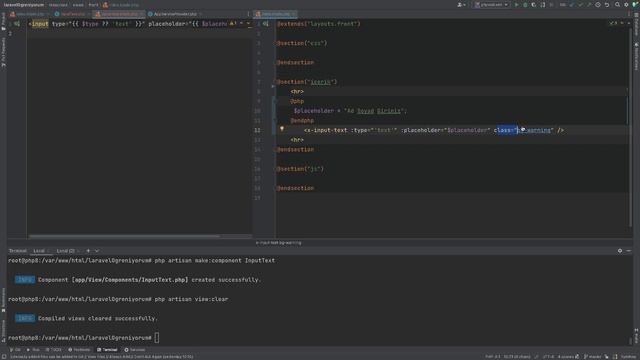The image size is (640, 360).
Task: Click the breadcrumb below right editor
Action: [x=278, y=243]
